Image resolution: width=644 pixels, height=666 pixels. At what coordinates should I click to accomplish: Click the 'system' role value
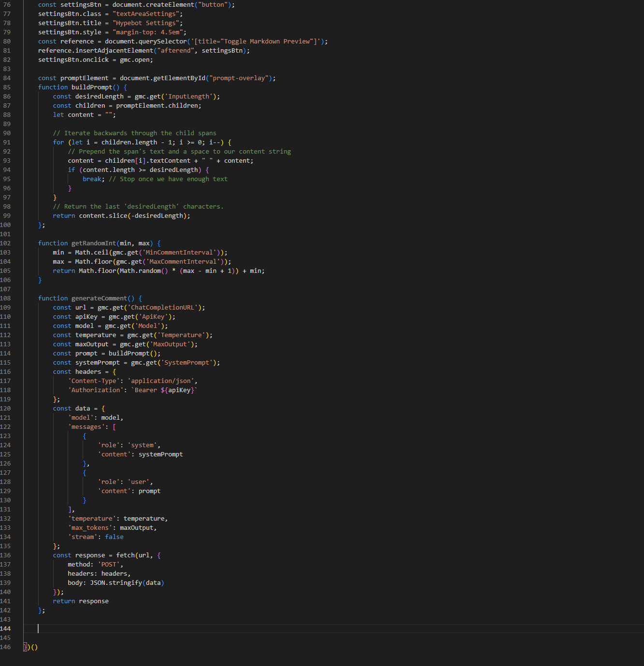click(x=143, y=445)
